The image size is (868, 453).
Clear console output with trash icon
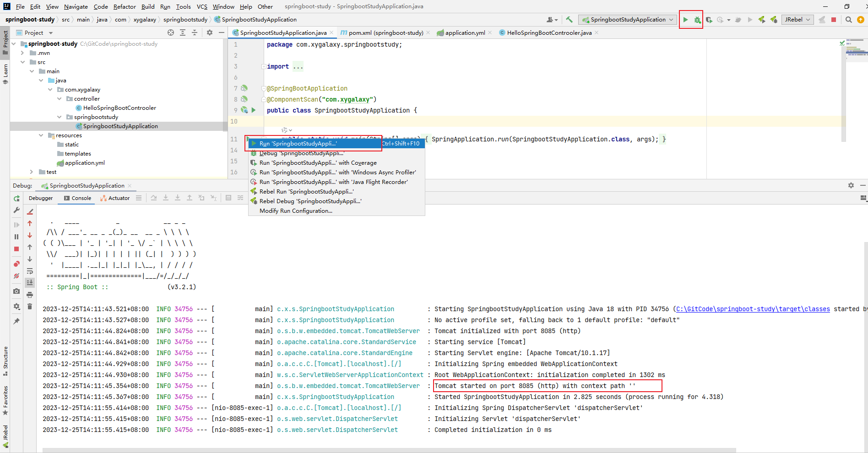coord(30,307)
